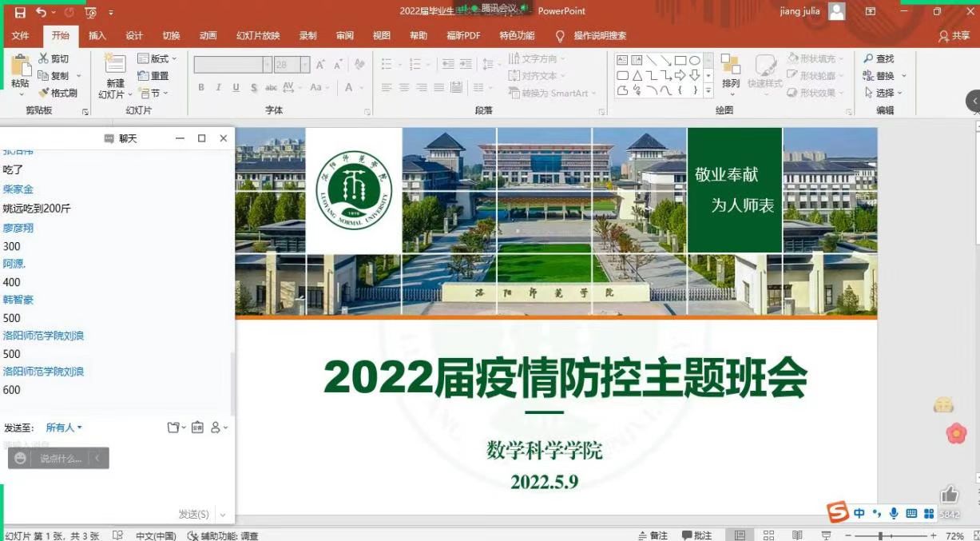Click the 发送(S) send button in chat
Viewport: 980px width, 541px height.
pos(193,514)
